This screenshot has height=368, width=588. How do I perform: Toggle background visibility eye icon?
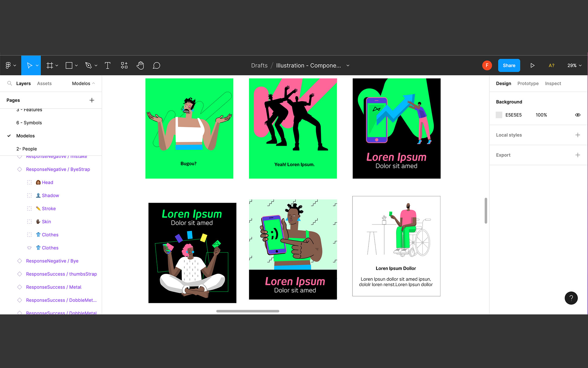(x=578, y=115)
